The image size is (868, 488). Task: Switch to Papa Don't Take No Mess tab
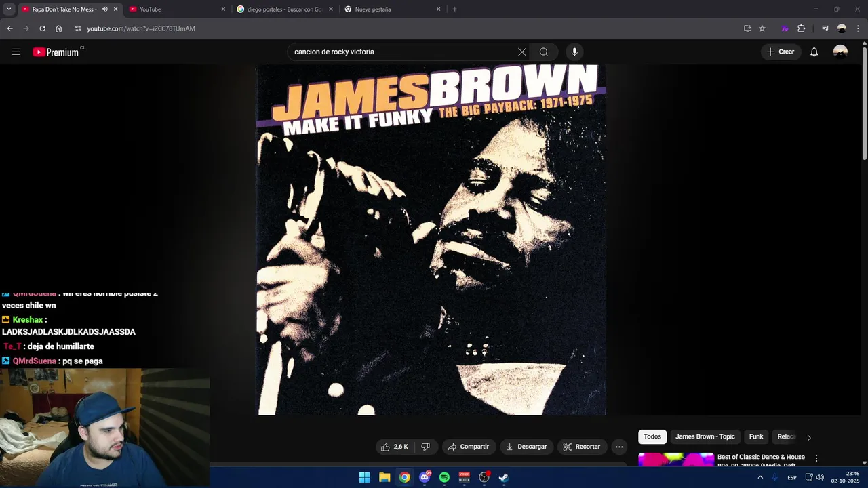[x=64, y=9]
